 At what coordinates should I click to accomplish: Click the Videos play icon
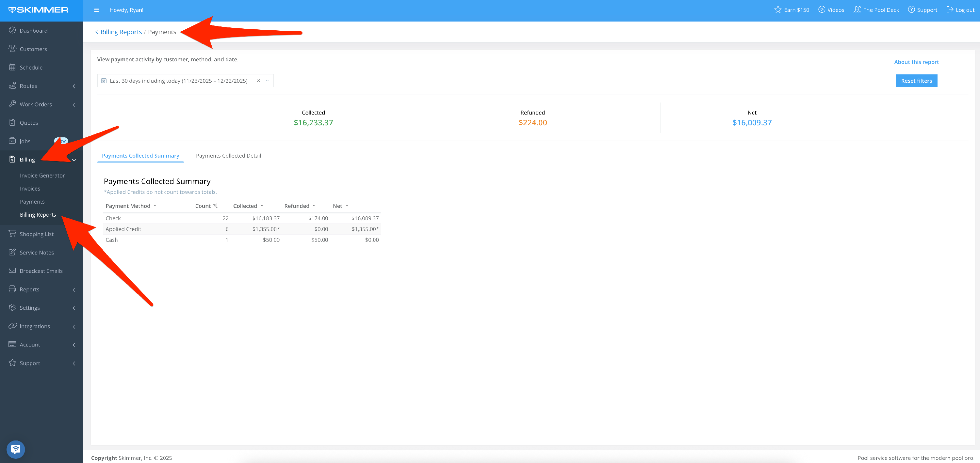pyautogui.click(x=821, y=10)
